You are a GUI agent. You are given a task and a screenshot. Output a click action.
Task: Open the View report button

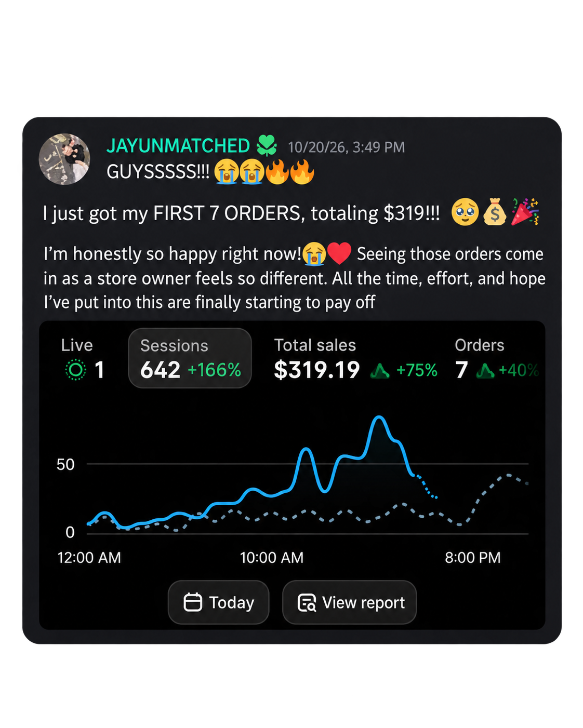349,602
